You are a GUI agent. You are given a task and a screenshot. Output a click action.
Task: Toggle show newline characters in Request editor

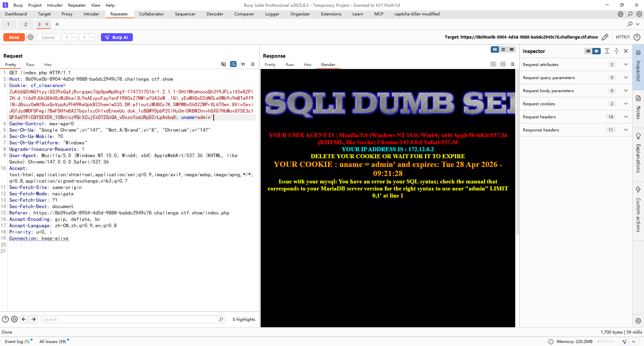point(243,64)
